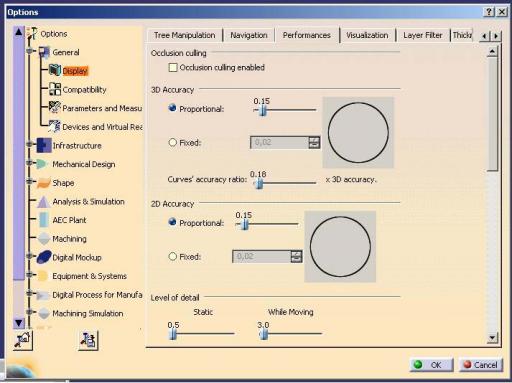This screenshot has width=512, height=383.
Task: Click the Infrastructure category icon
Action: tap(44, 145)
